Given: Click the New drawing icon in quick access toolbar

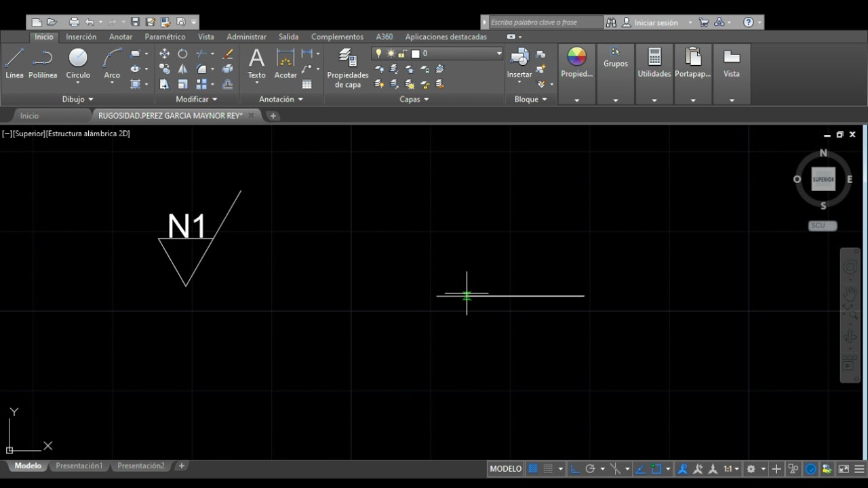Looking at the screenshot, I should [37, 22].
